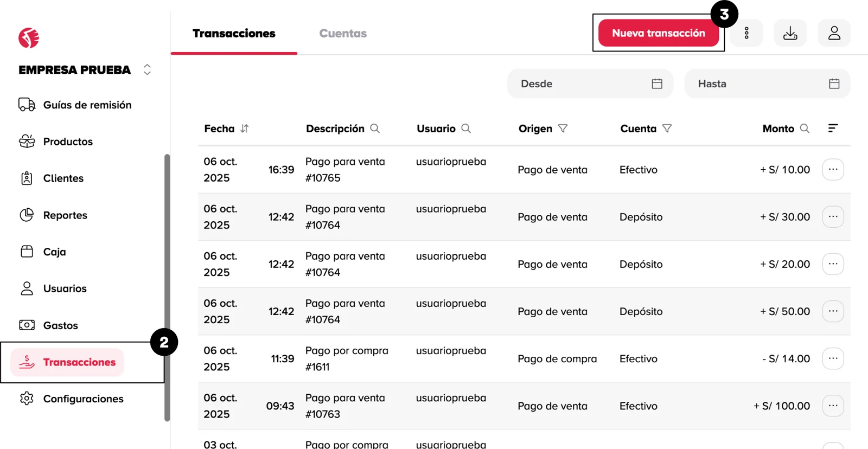Click the search icon beside Monto
This screenshot has width=868, height=449.
(805, 129)
